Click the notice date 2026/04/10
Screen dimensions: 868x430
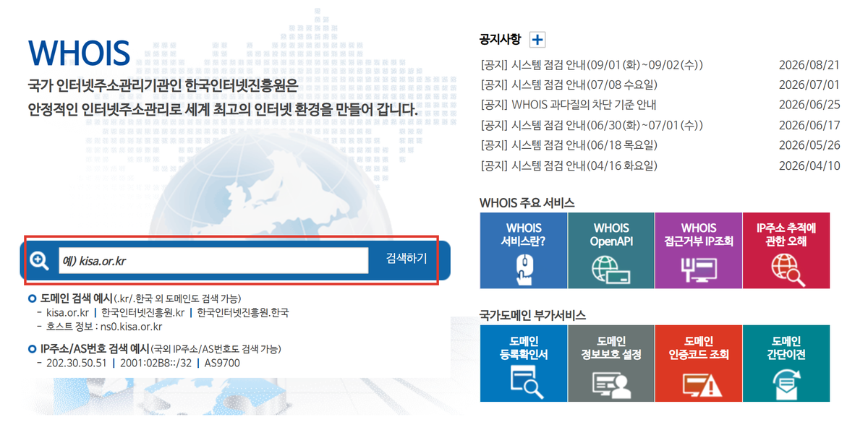pos(809,165)
